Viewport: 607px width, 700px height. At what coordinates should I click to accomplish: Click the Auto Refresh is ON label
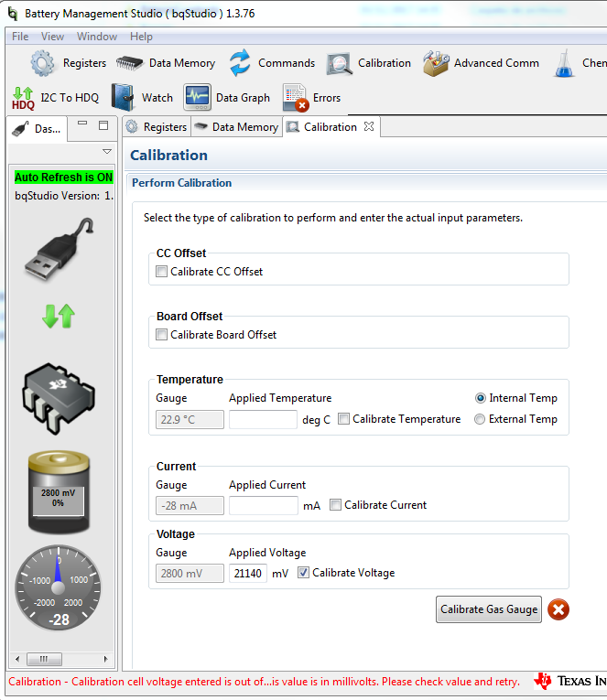(64, 178)
